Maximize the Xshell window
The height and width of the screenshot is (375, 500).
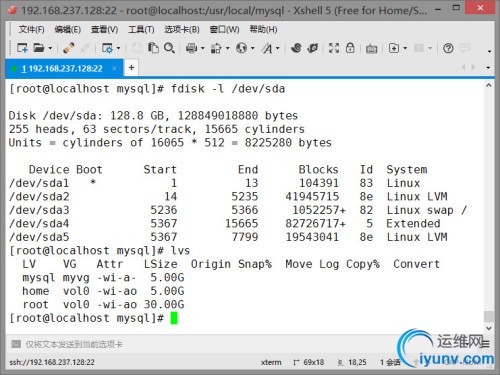tap(456, 8)
